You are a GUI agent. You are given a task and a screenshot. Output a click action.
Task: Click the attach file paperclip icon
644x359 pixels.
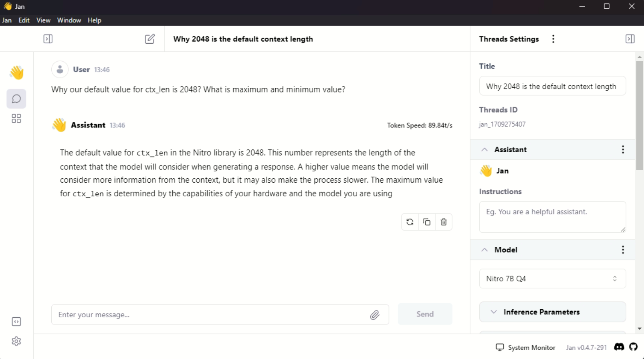pyautogui.click(x=375, y=315)
